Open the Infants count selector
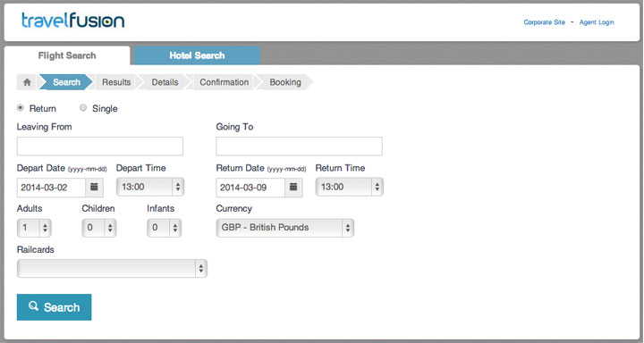The width and height of the screenshot is (644, 343). coord(165,228)
